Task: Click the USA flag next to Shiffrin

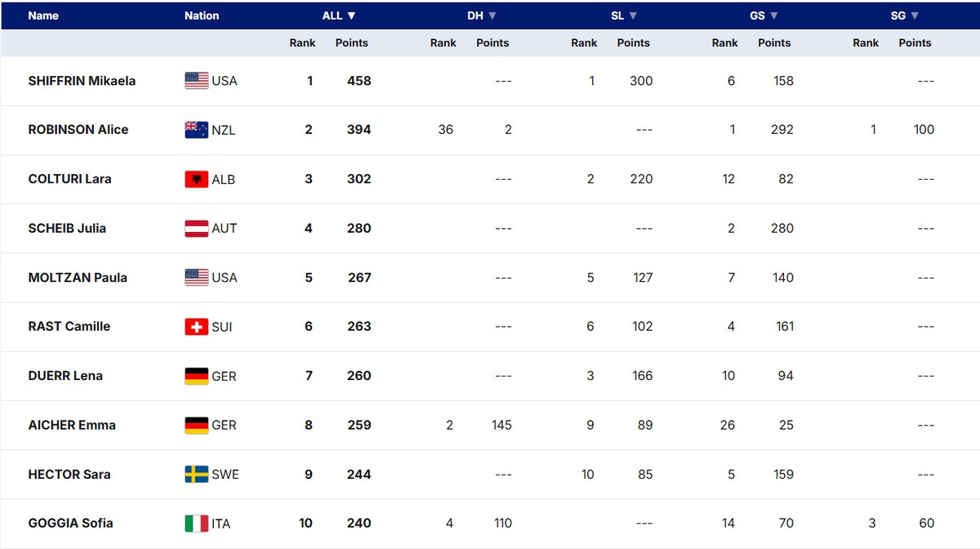Action: 196,81
